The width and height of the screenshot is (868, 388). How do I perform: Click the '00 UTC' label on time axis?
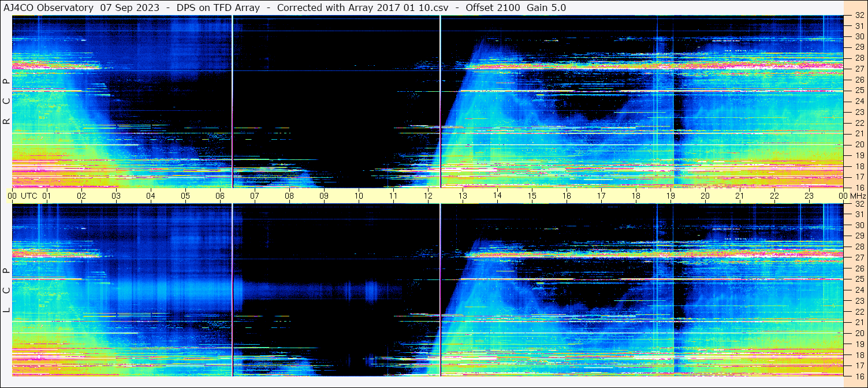(23, 196)
